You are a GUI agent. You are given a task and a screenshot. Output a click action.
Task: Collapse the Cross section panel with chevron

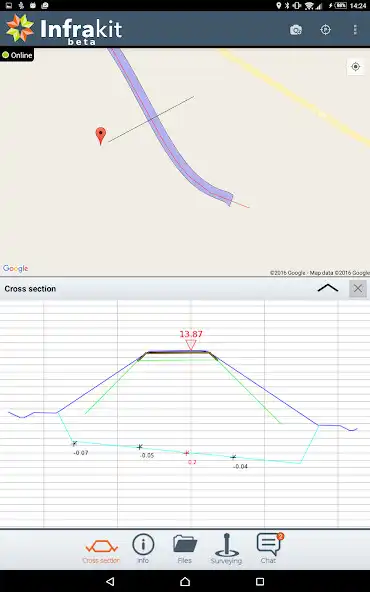click(328, 289)
